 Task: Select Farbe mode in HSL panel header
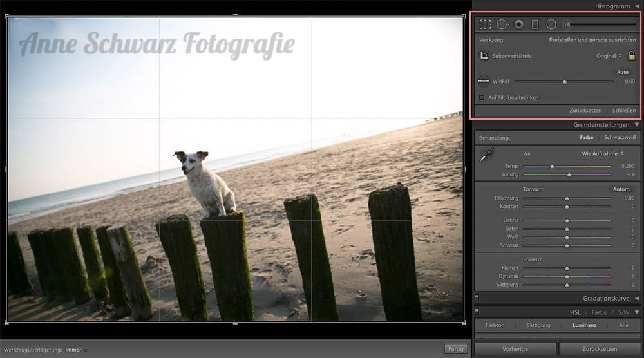[x=599, y=312]
